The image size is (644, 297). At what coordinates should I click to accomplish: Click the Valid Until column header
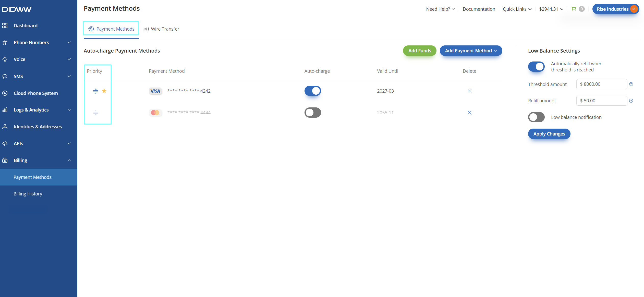coord(387,71)
